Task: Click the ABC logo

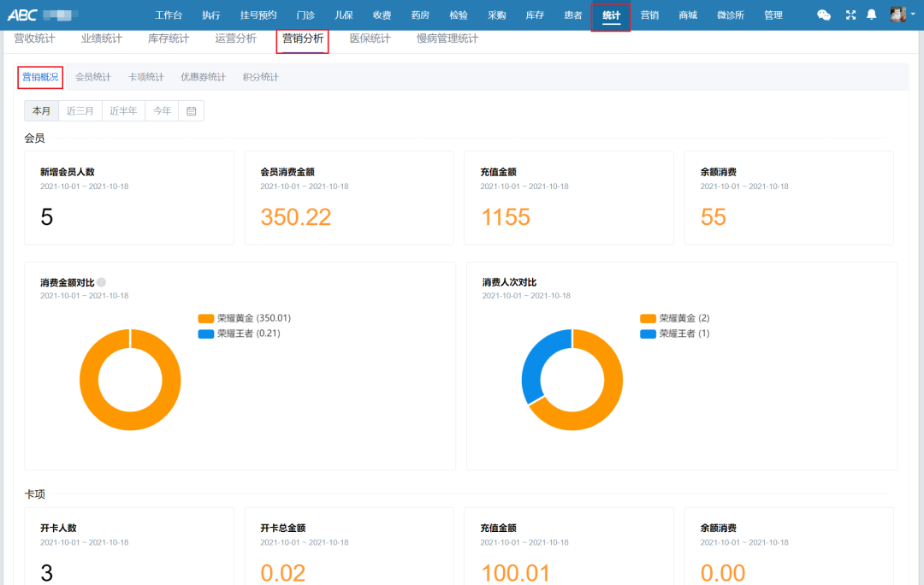Action: point(22,15)
